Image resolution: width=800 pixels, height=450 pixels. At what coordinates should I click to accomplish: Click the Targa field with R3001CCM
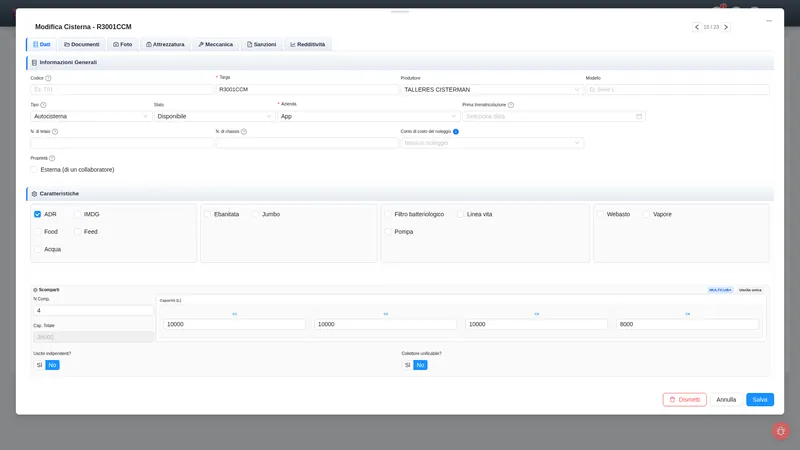[307, 89]
